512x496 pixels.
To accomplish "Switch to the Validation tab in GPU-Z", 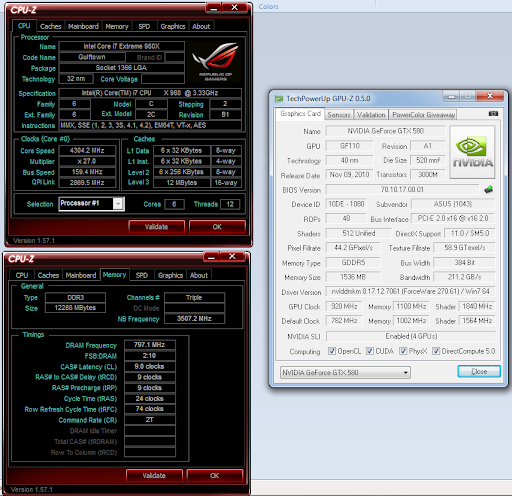I will pos(371,115).
